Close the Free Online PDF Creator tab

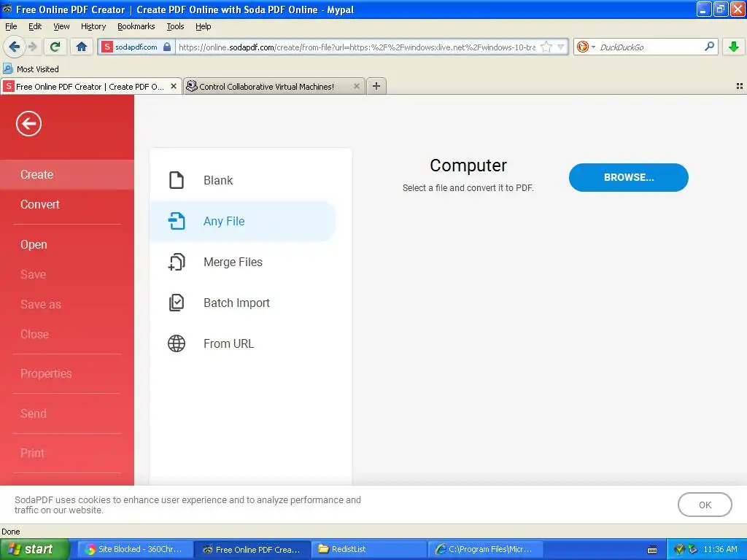tap(174, 86)
